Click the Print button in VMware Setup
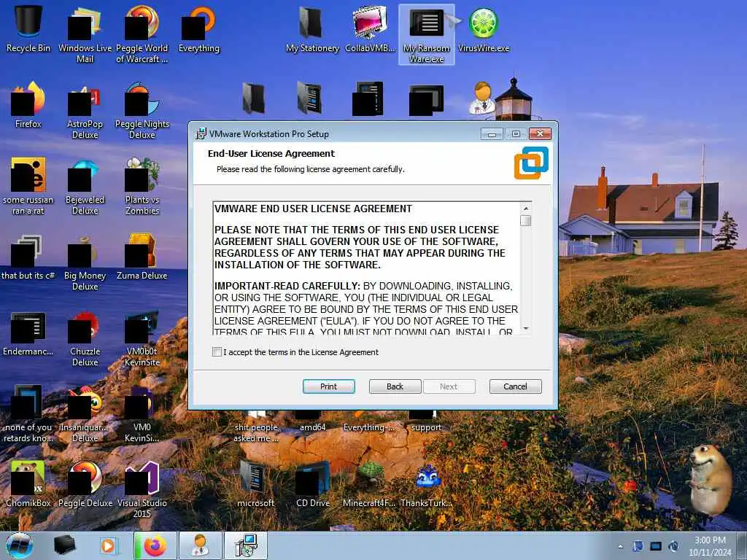The width and height of the screenshot is (747, 560). [x=329, y=386]
